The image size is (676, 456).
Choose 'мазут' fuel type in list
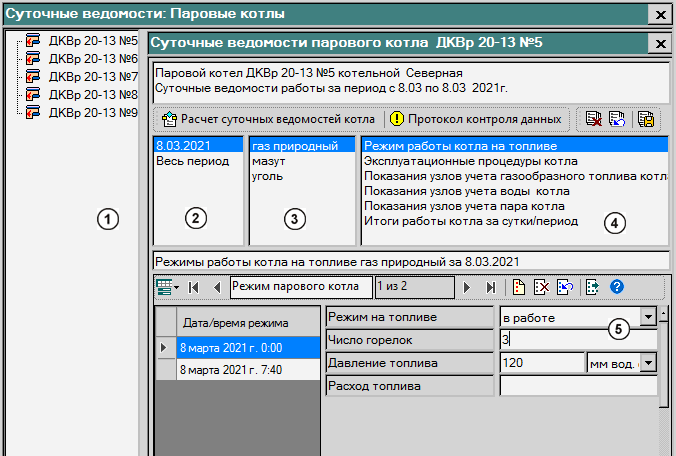click(270, 160)
